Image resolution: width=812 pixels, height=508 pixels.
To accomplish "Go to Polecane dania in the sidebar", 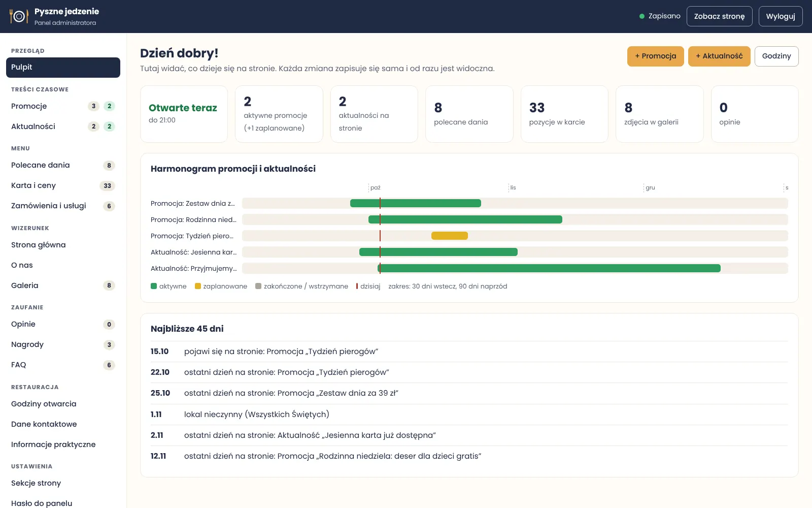I will tap(63, 165).
